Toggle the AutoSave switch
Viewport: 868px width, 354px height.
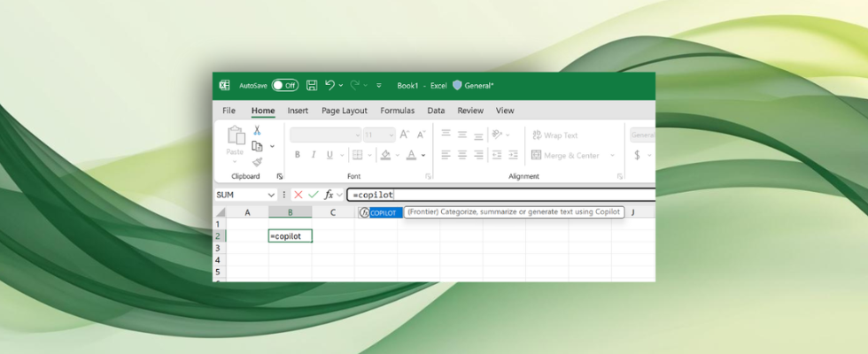click(x=284, y=85)
